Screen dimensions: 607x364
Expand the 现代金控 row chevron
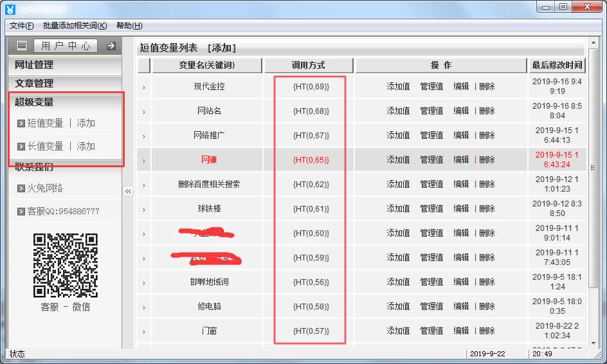[x=143, y=87]
